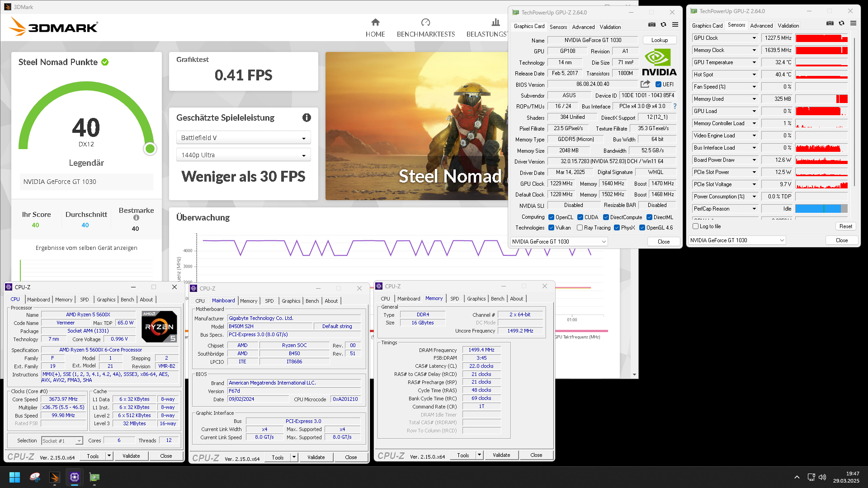This screenshot has width=868, height=488.
Task: Click refresh icon in GPU-Z Graphics Card window
Action: pyautogui.click(x=663, y=25)
